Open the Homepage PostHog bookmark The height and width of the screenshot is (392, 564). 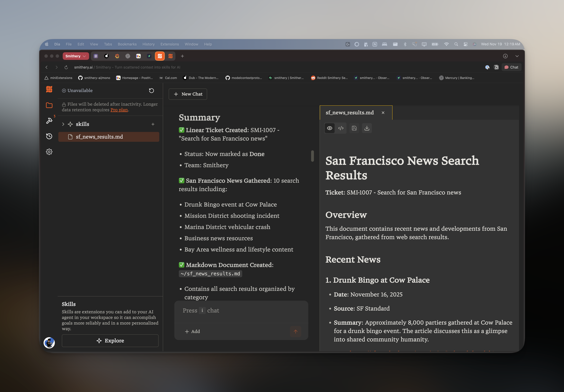(134, 78)
